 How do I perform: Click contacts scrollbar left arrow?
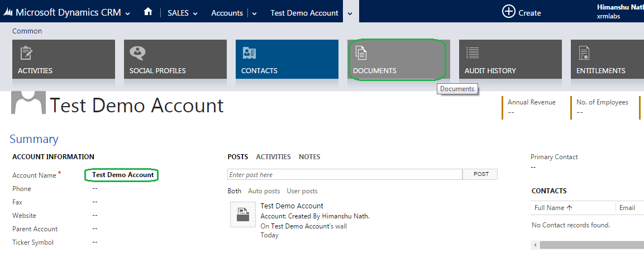coord(535,245)
